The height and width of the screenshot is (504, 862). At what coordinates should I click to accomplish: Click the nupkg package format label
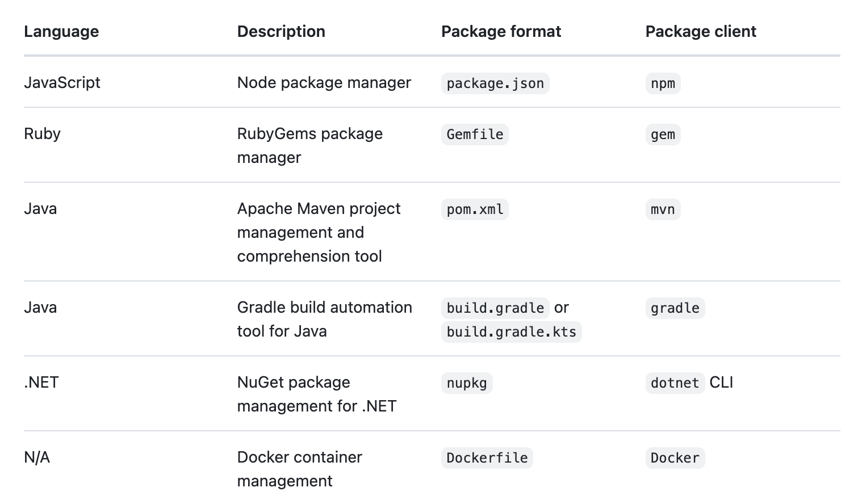tap(467, 383)
